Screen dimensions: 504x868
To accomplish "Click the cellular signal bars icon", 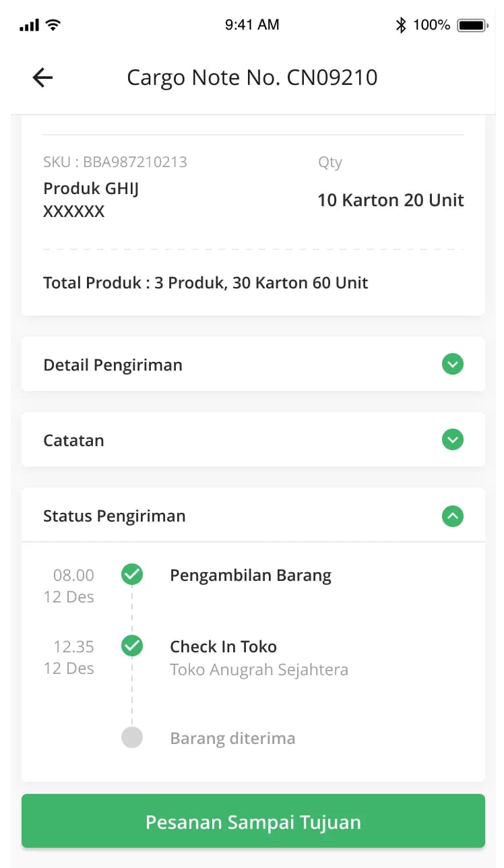I will coord(30,26).
